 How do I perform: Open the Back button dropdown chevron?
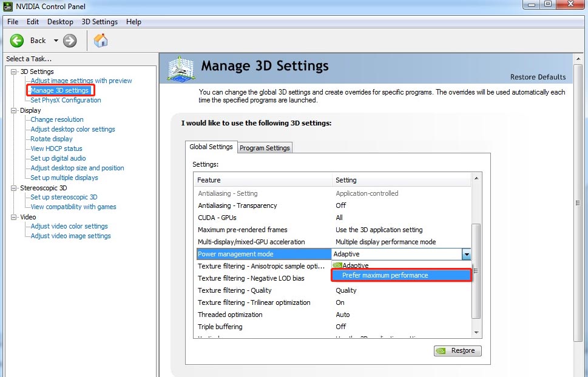pyautogui.click(x=55, y=40)
